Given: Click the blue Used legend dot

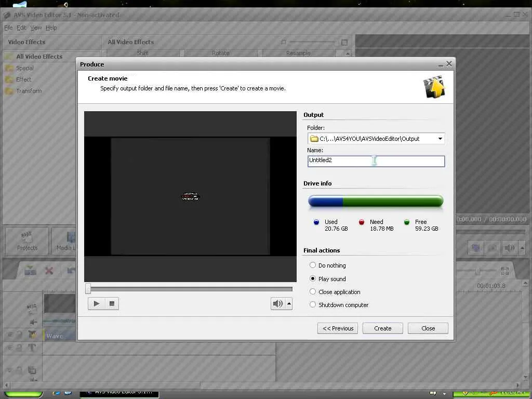Looking at the screenshot, I should click(316, 222).
